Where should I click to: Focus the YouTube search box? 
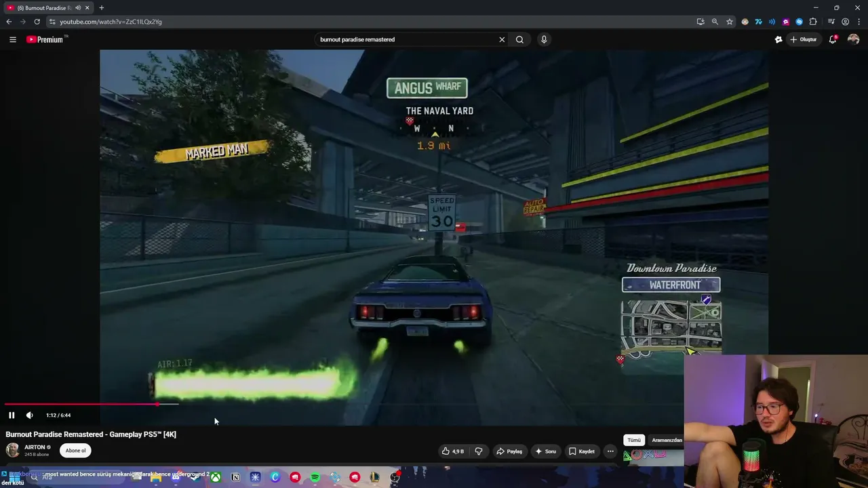[407, 39]
